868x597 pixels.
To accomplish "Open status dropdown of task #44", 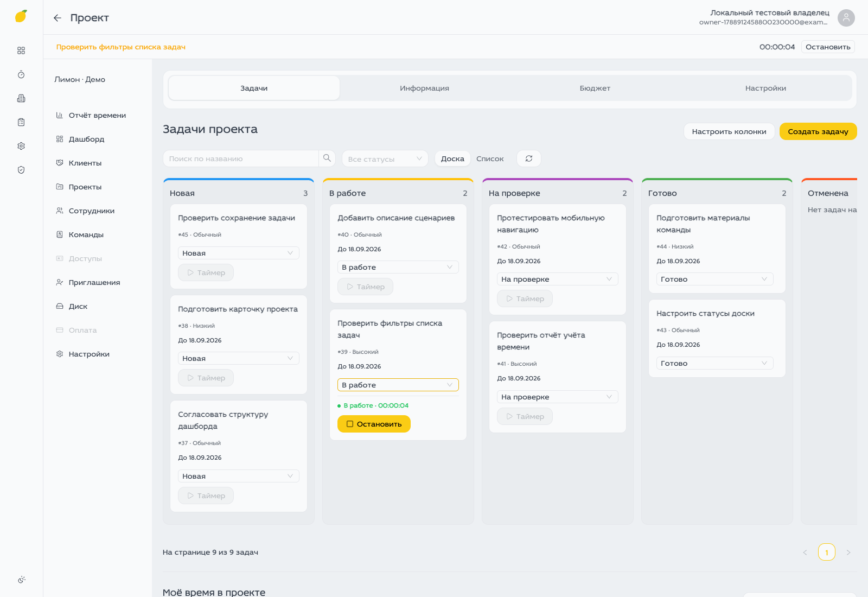I will [x=715, y=279].
